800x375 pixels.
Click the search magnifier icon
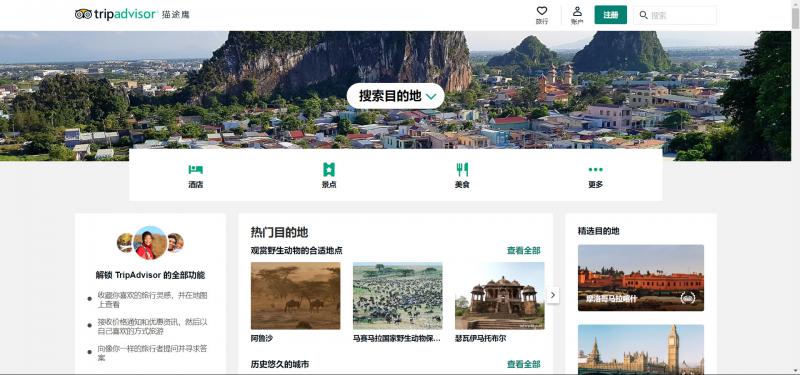coord(644,15)
